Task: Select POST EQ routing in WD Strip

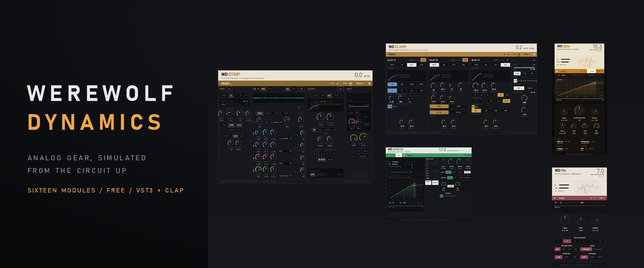Action: tap(270, 89)
